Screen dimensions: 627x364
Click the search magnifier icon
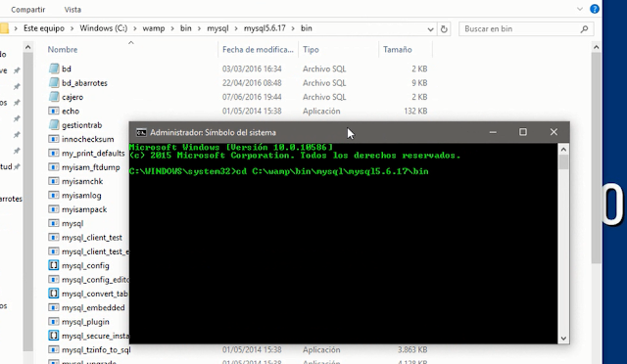(x=584, y=28)
